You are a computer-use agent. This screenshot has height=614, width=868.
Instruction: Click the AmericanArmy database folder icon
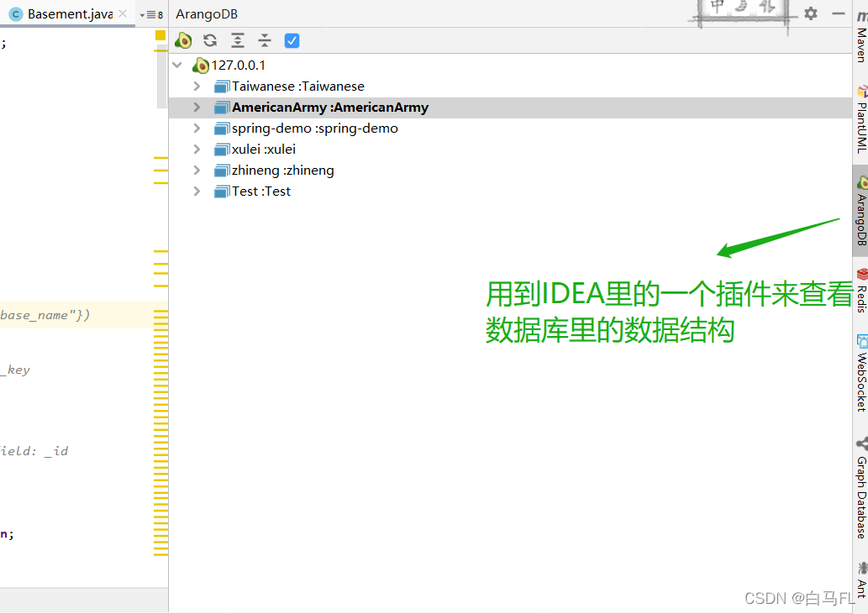point(222,108)
